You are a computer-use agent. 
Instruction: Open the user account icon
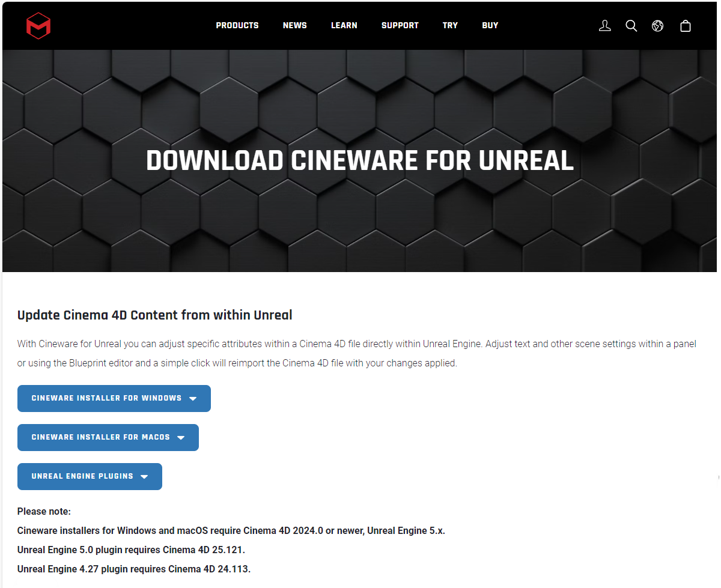[605, 26]
